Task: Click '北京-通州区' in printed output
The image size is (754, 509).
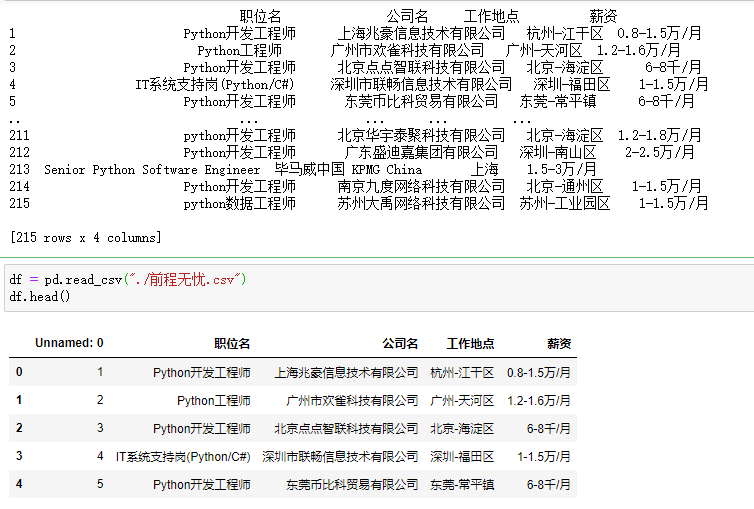Action: tap(565, 186)
